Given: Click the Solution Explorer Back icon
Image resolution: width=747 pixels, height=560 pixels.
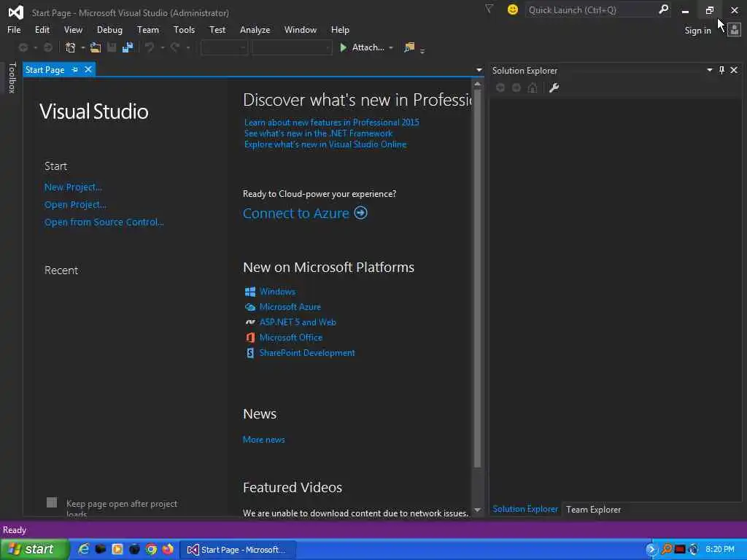Looking at the screenshot, I should tap(500, 87).
